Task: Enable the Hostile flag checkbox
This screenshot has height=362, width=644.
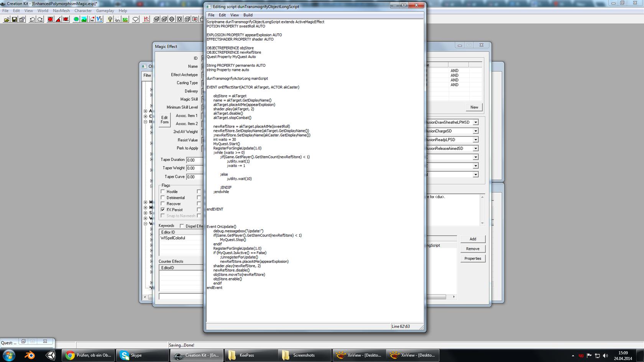Action: [x=163, y=192]
